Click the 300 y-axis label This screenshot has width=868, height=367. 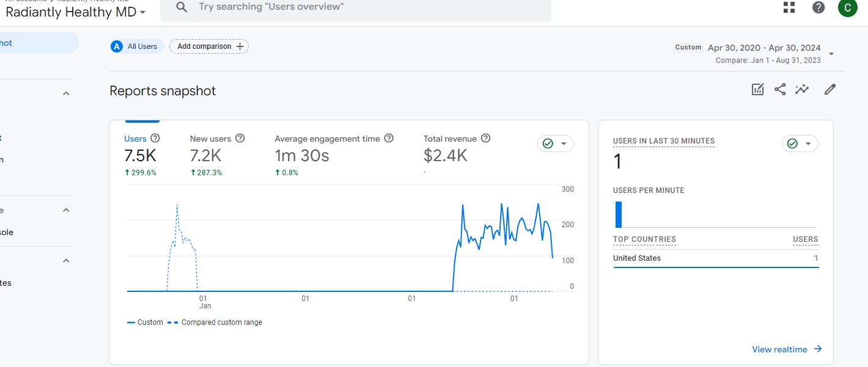(568, 189)
